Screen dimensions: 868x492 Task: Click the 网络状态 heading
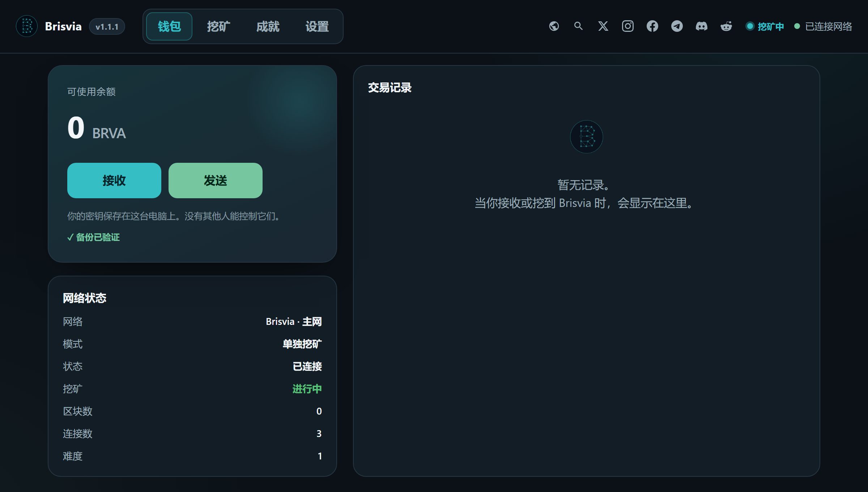pos(84,298)
